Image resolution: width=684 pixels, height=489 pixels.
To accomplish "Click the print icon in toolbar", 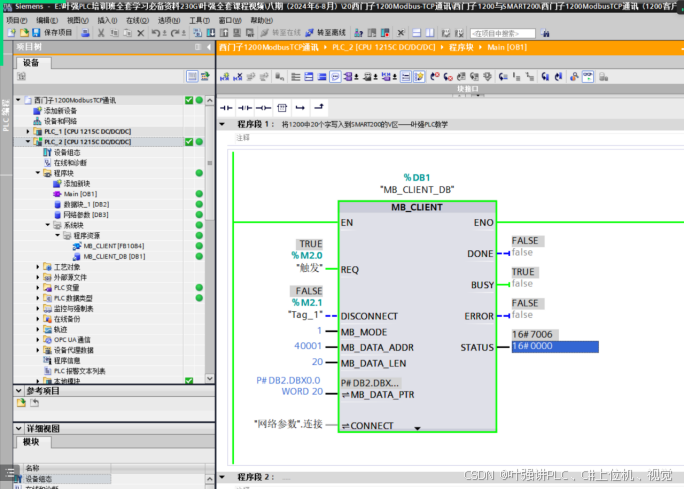I will tap(86, 33).
